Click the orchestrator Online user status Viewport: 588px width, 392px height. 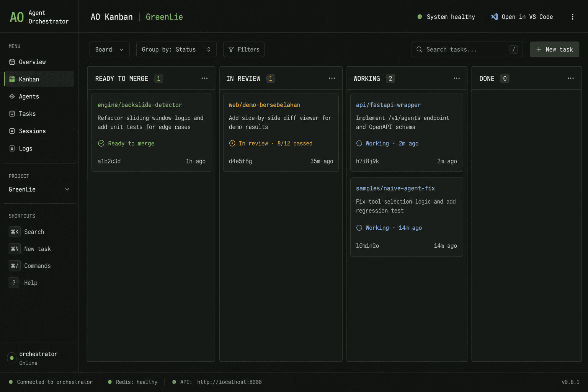point(33,358)
